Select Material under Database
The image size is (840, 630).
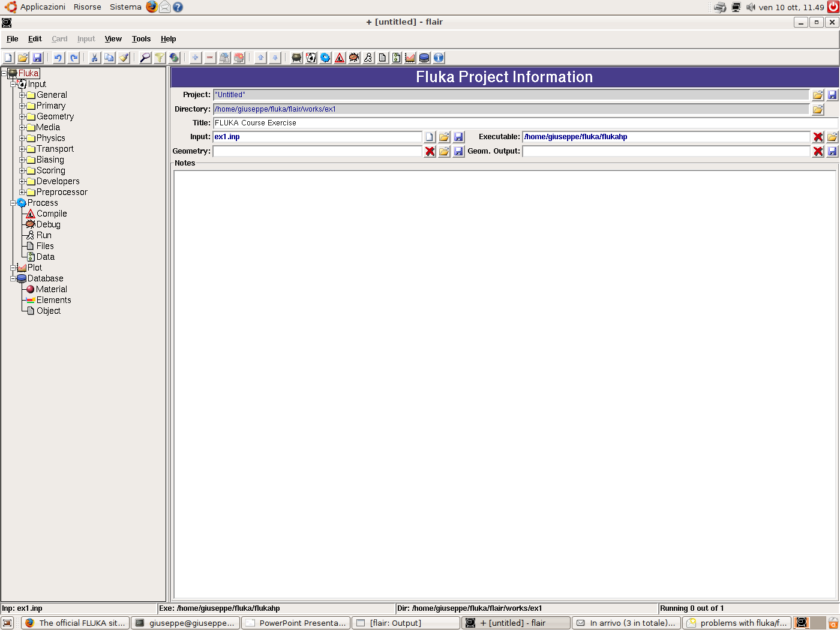point(52,289)
